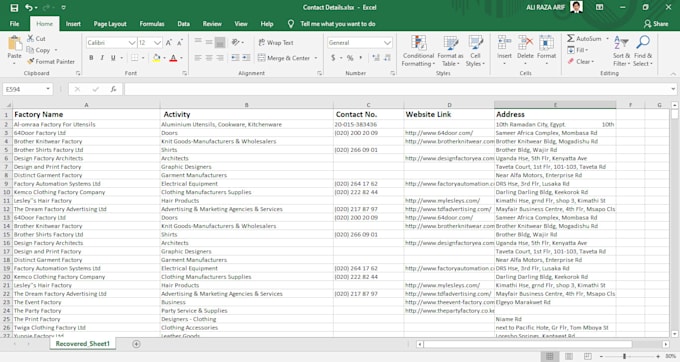Toggle Bold formatting
680x362 pixels.
pyautogui.click(x=91, y=58)
